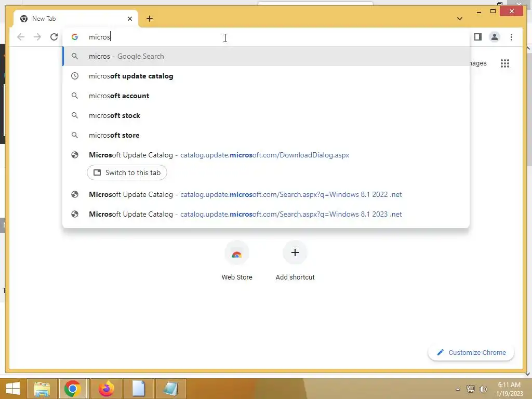532x399 pixels.
Task: Expand the tab search chevron
Action: [460, 19]
